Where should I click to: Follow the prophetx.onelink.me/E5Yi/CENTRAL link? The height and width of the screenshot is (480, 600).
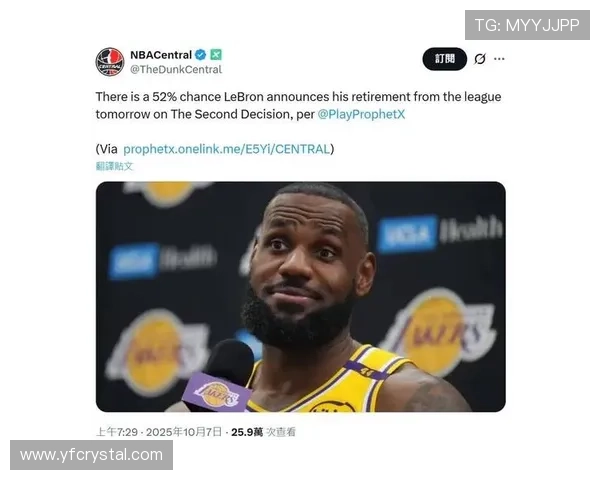click(x=227, y=149)
